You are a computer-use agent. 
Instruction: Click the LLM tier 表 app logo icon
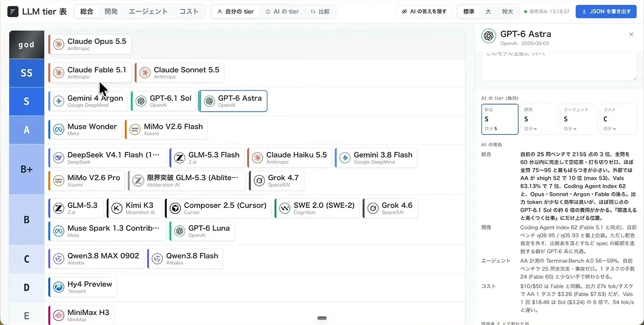pos(13,12)
